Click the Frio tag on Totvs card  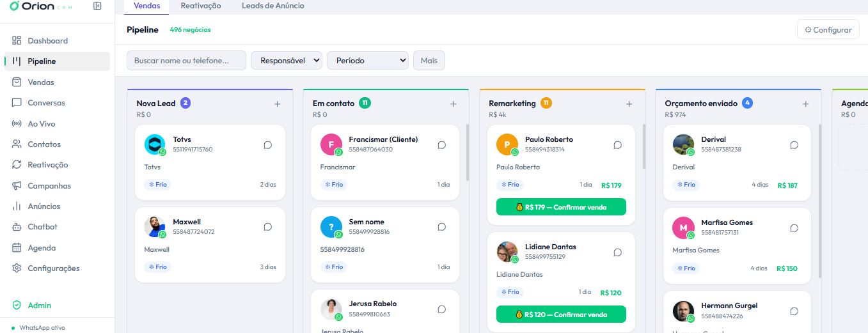tap(157, 185)
